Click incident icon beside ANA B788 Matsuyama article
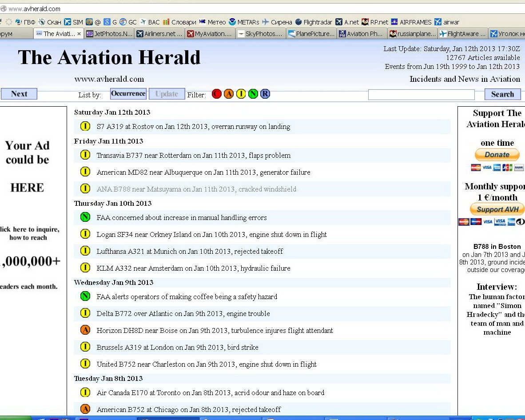The image size is (525, 420). coord(85,188)
